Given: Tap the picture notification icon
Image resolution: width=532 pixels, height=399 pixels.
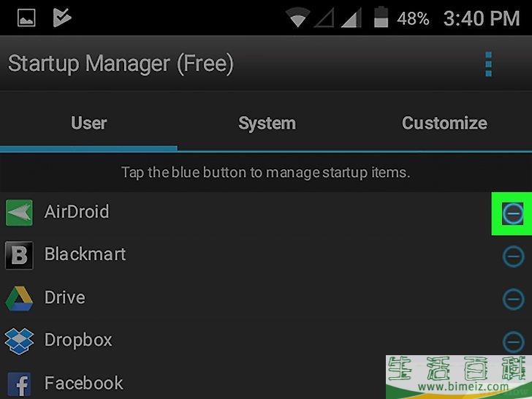Looking at the screenshot, I should 26,18.
